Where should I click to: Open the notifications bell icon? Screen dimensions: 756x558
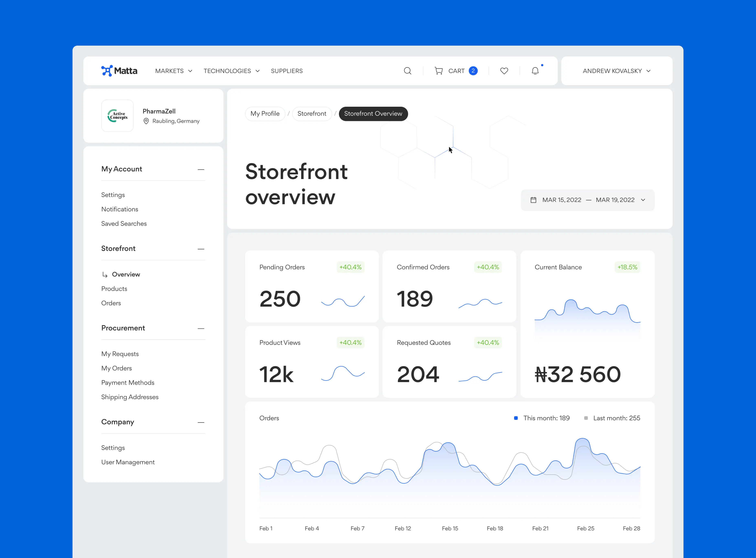coord(535,71)
